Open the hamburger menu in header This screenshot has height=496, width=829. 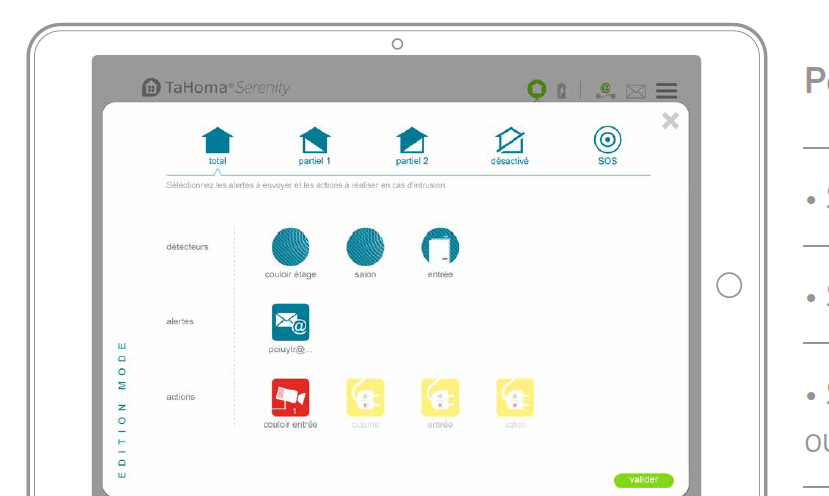pos(667,91)
